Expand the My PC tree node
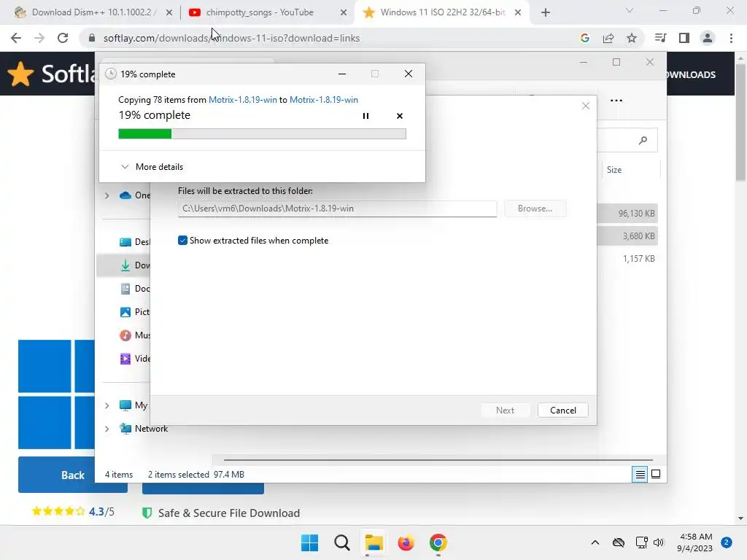The image size is (747, 560). coord(107,405)
